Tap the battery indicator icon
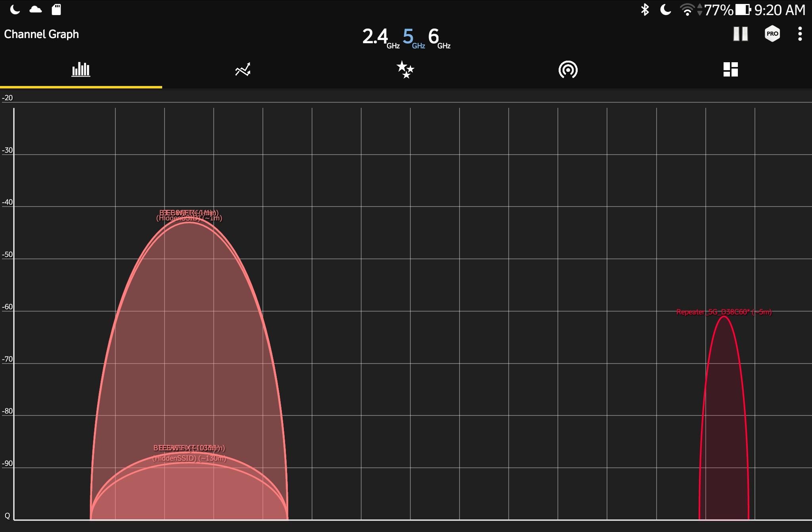 tap(743, 10)
